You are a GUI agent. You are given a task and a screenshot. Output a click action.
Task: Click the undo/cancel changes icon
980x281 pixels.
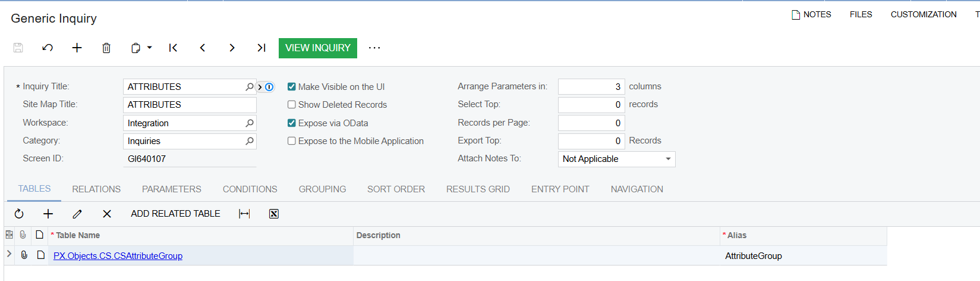click(x=48, y=48)
